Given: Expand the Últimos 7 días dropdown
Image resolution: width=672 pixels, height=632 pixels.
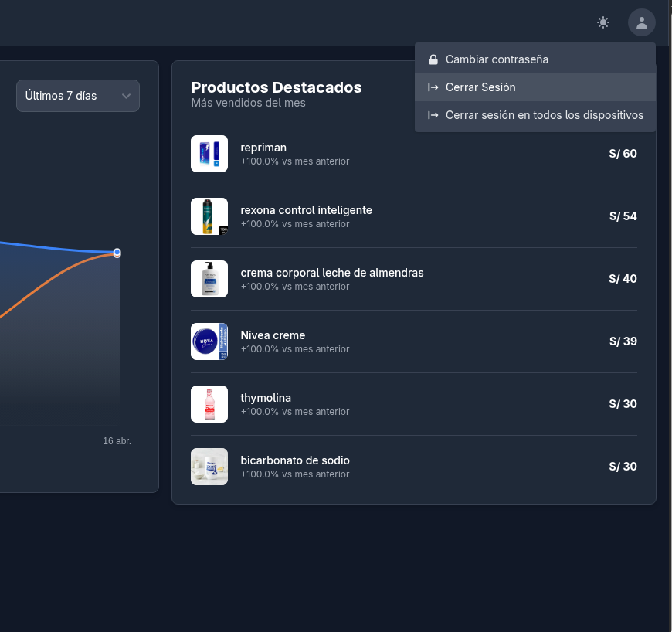Looking at the screenshot, I should tap(78, 96).
